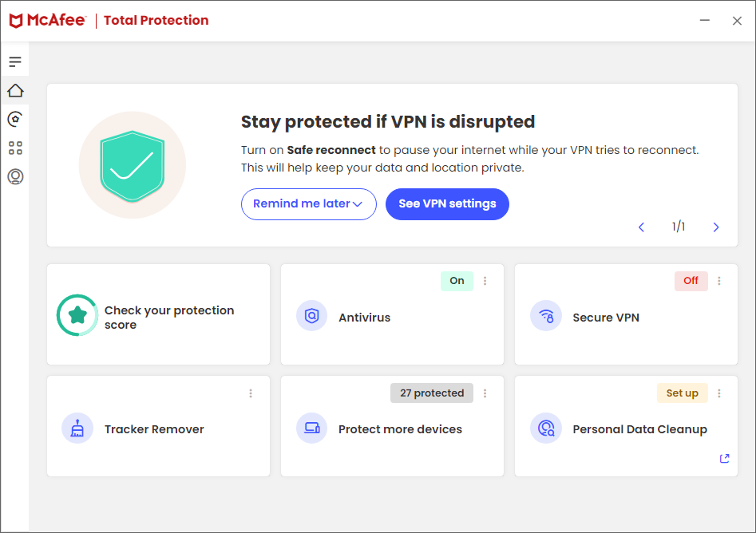Open the Home icon in sidebar
Screen dimensions: 756x533
coord(14,90)
